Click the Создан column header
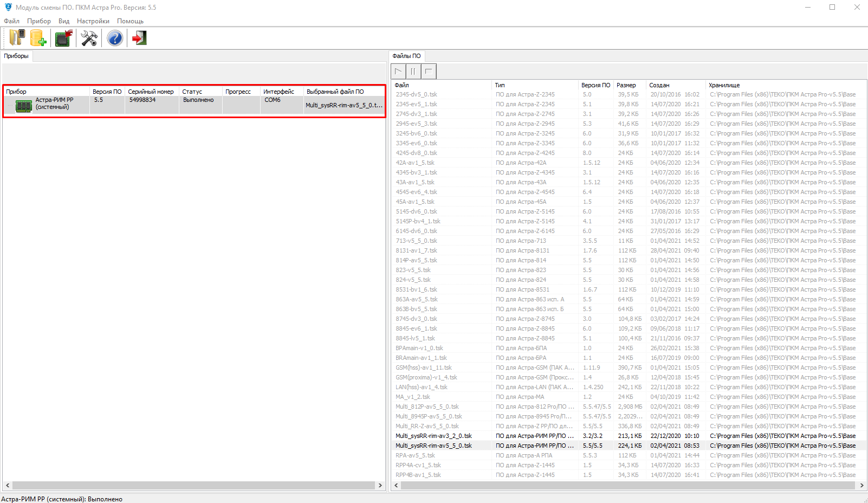868x503 pixels. (677, 85)
